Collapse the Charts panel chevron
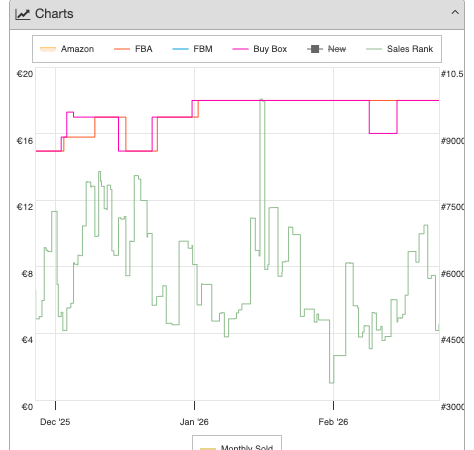Screen dimensions: 474x450 [x=455, y=13]
